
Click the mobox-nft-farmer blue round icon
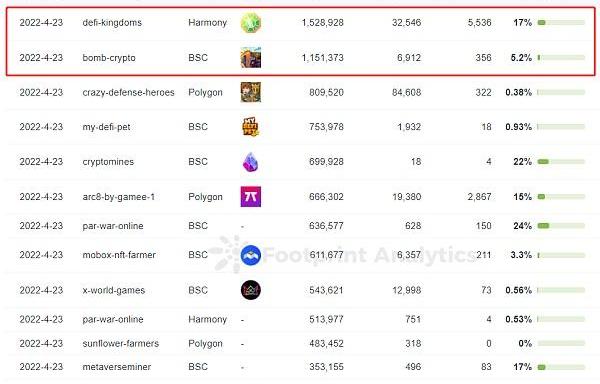(x=251, y=255)
